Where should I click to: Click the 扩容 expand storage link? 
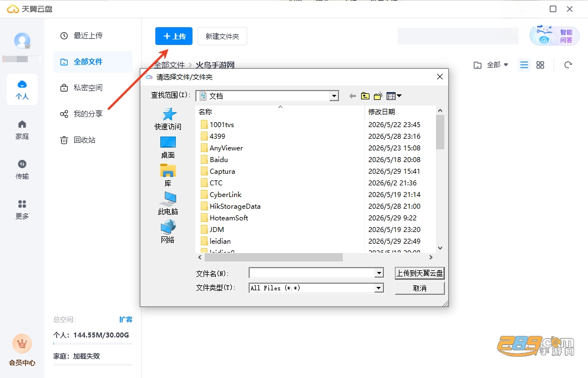(x=125, y=320)
